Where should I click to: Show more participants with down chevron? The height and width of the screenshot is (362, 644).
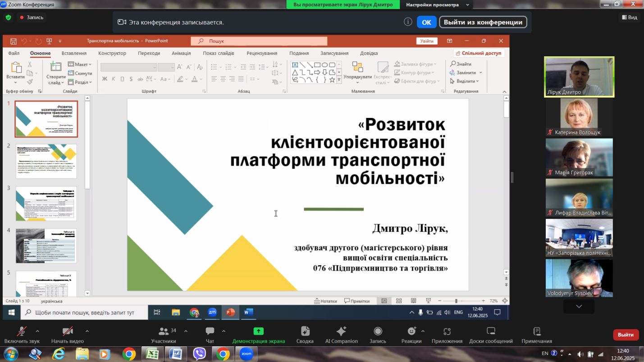point(579,306)
